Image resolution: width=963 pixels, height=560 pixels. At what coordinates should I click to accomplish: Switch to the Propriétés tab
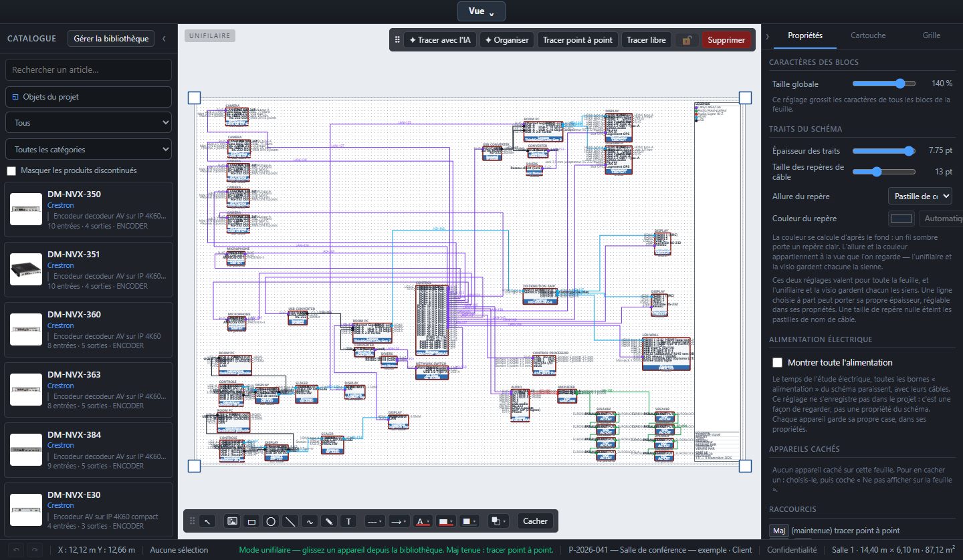pyautogui.click(x=805, y=35)
